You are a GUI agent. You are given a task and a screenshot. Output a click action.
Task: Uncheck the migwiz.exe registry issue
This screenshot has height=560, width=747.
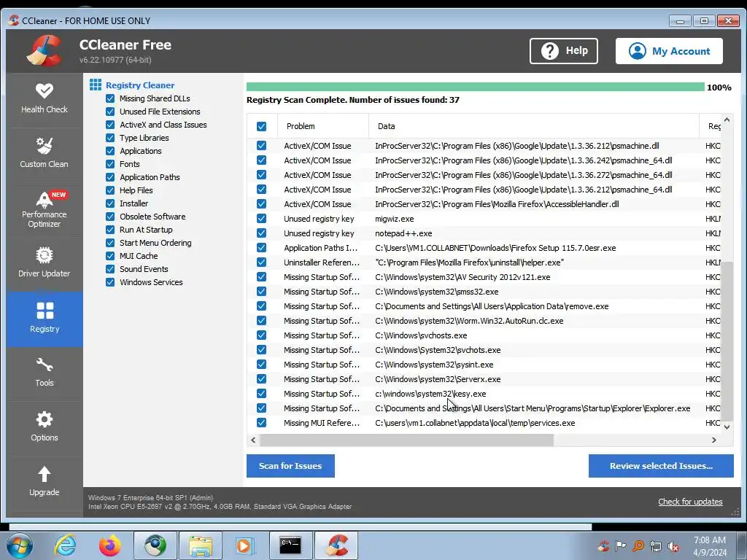(x=262, y=219)
